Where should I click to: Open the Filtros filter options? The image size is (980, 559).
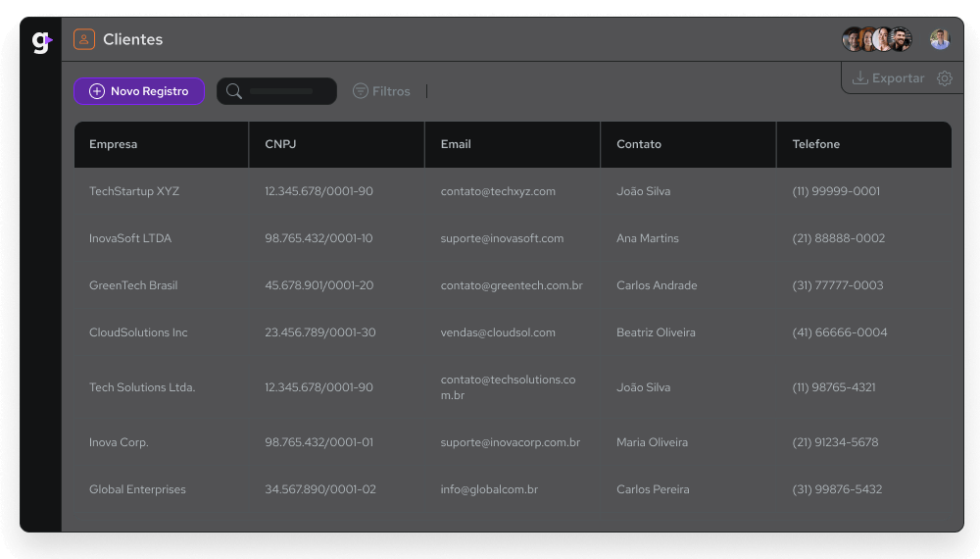coord(382,91)
